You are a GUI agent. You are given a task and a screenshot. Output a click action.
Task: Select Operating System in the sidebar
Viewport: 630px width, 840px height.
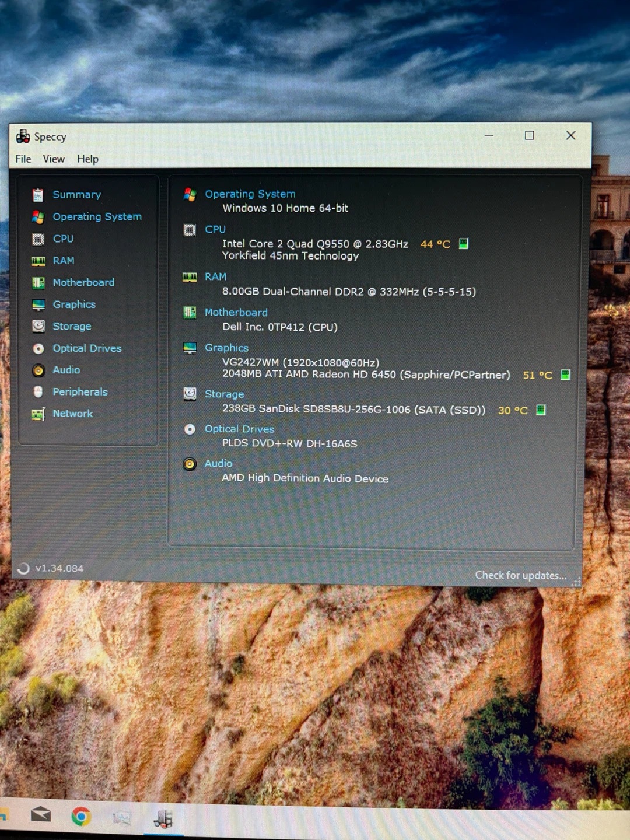pyautogui.click(x=97, y=217)
